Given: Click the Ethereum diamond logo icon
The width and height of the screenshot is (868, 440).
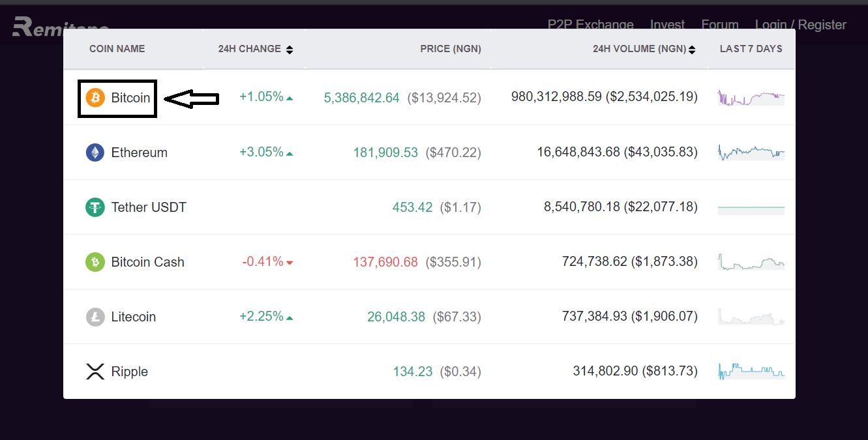Looking at the screenshot, I should point(95,153).
